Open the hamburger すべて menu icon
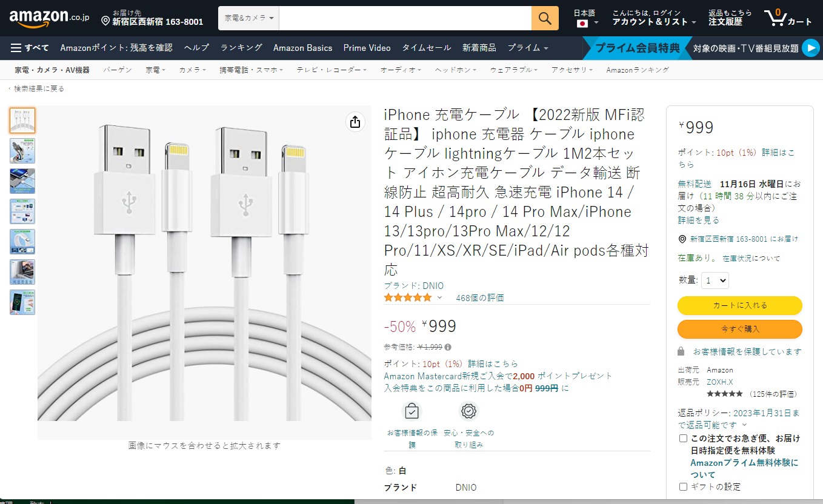823x504 pixels. point(15,48)
